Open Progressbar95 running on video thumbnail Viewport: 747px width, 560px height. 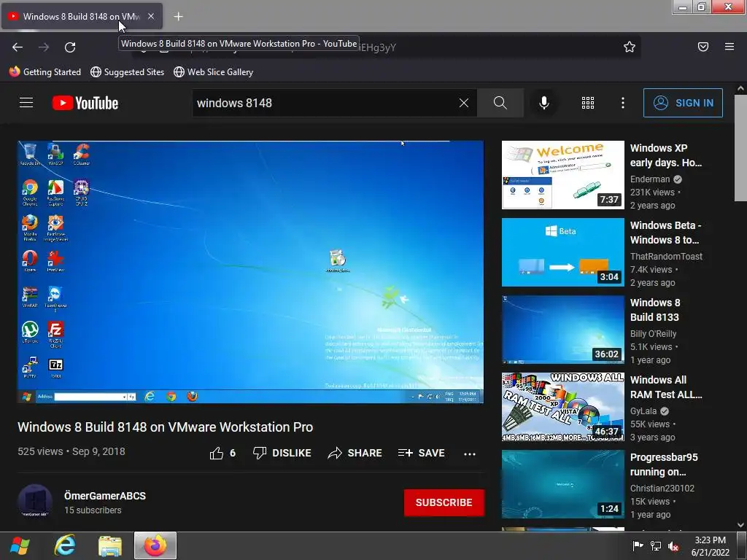(x=562, y=484)
